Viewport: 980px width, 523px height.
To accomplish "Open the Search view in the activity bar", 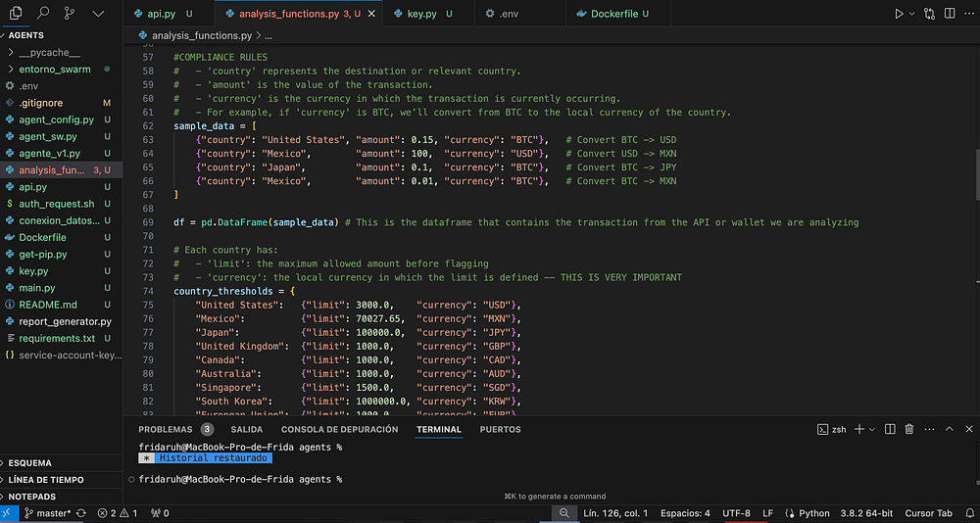I will pyautogui.click(x=43, y=14).
